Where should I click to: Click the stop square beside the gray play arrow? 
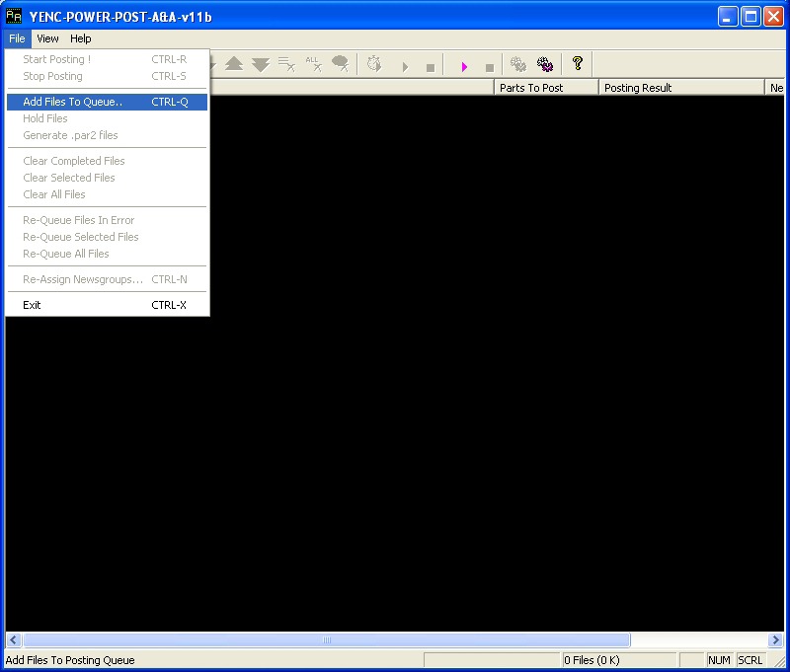point(431,67)
